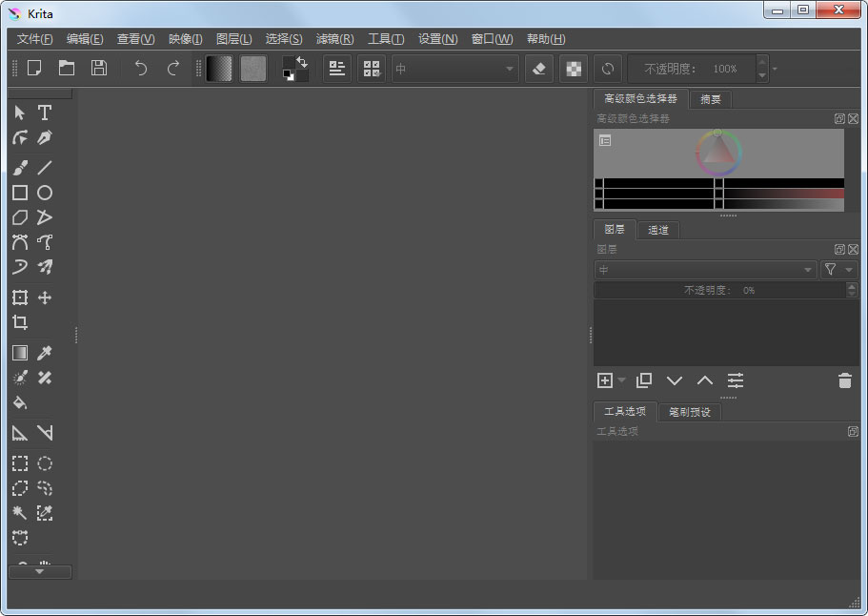Select the Text tool

point(45,113)
